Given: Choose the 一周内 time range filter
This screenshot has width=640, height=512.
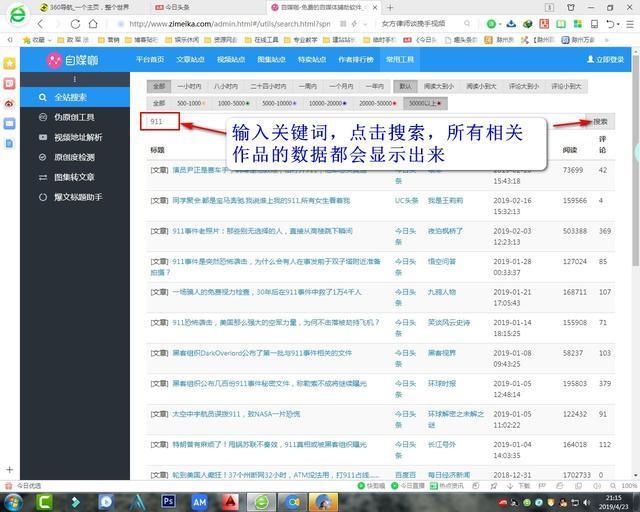Looking at the screenshot, I should coord(307,86).
